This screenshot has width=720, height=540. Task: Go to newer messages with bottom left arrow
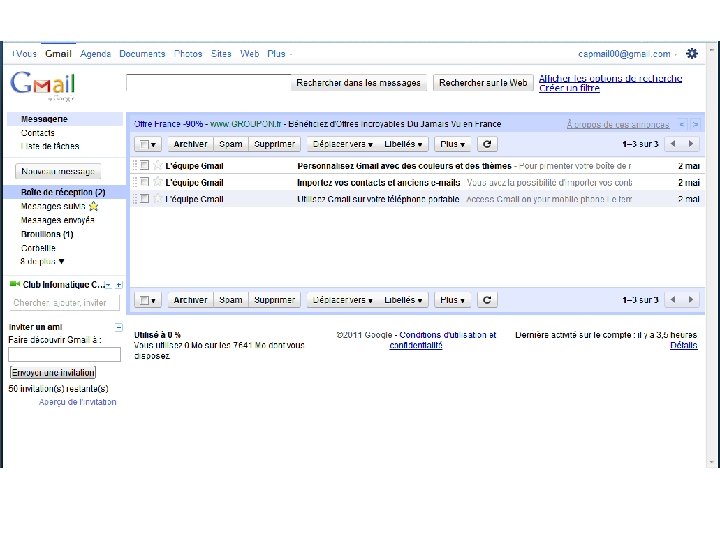673,299
